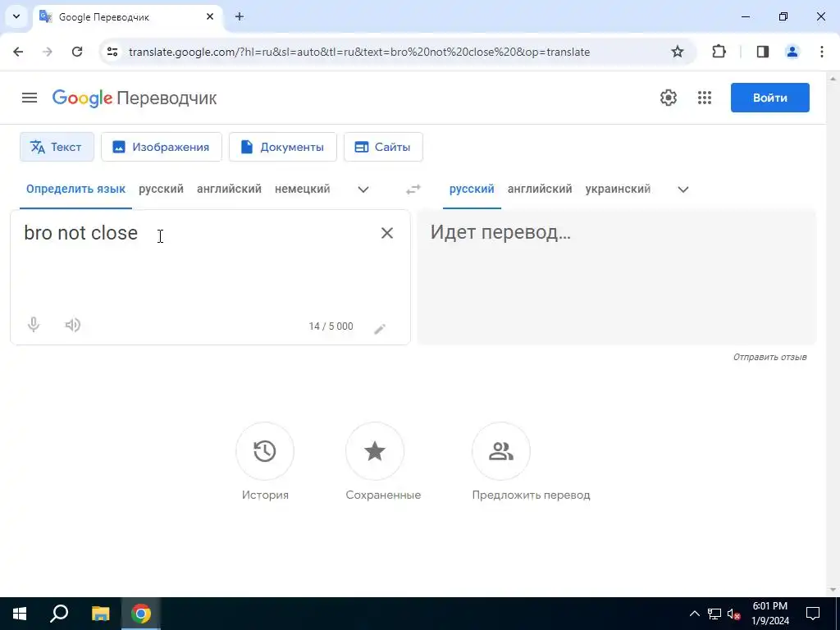Open the Chrome three-dot menu

[x=822, y=52]
